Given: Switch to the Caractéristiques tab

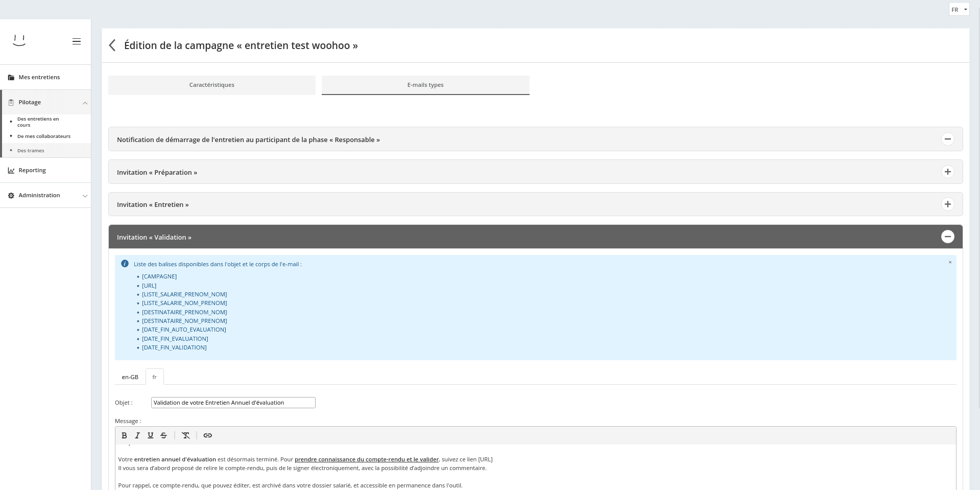Looking at the screenshot, I should [211, 85].
